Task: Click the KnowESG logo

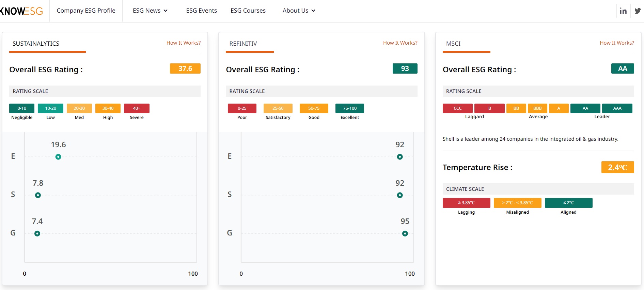Action: pos(21,11)
